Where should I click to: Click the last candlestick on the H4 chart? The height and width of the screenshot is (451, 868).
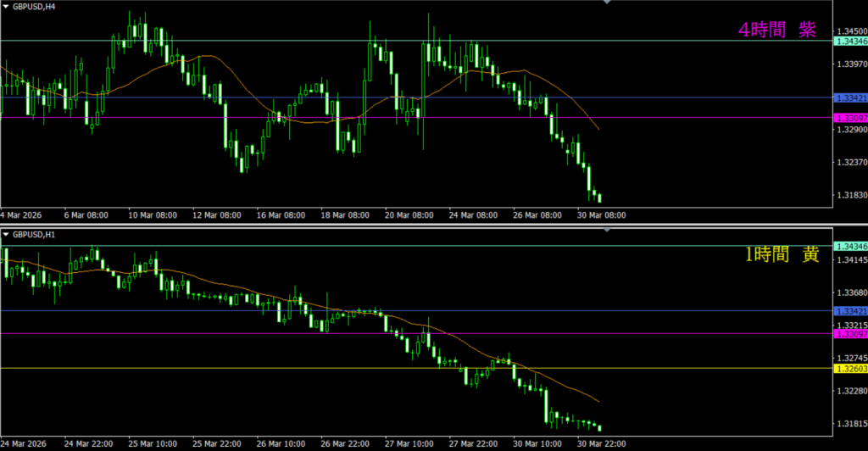click(x=600, y=198)
